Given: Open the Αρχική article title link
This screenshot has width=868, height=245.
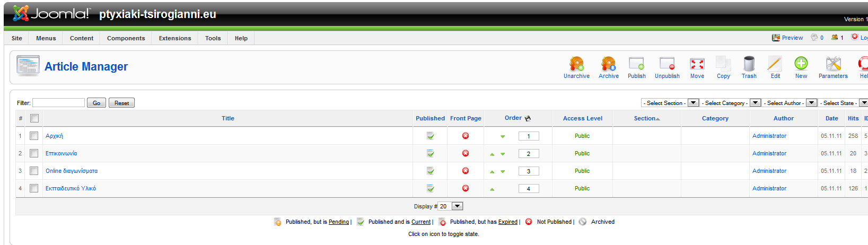Looking at the screenshot, I should [54, 136].
